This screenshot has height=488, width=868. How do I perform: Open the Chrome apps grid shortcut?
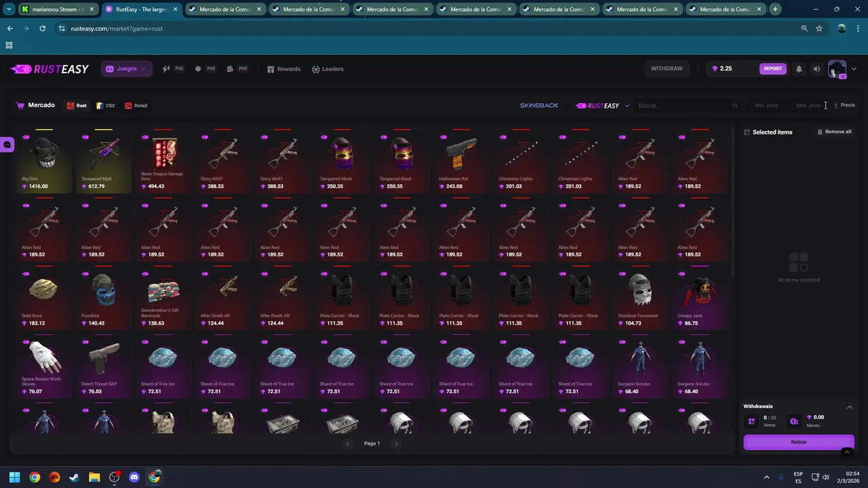(9, 45)
